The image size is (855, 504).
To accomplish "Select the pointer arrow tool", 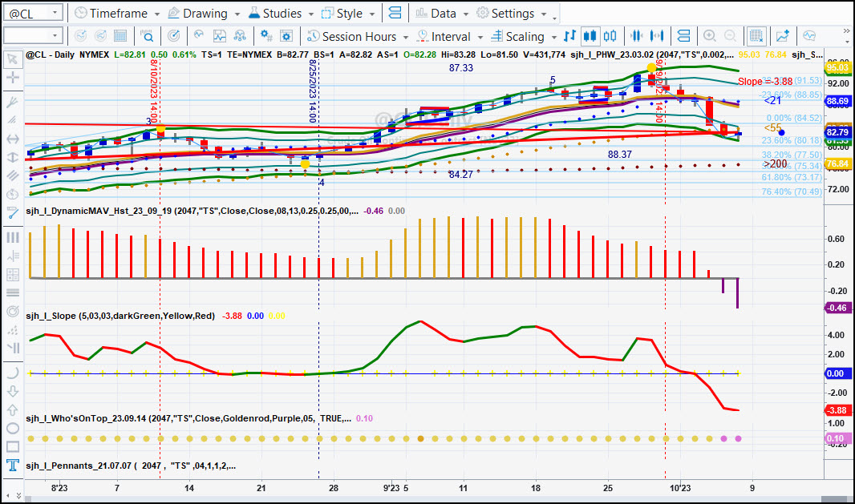I will pos(12,58).
